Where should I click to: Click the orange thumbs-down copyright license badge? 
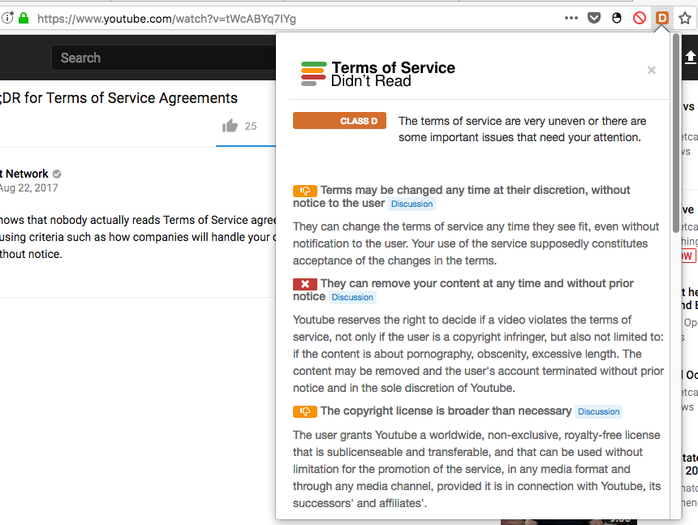coord(304,411)
